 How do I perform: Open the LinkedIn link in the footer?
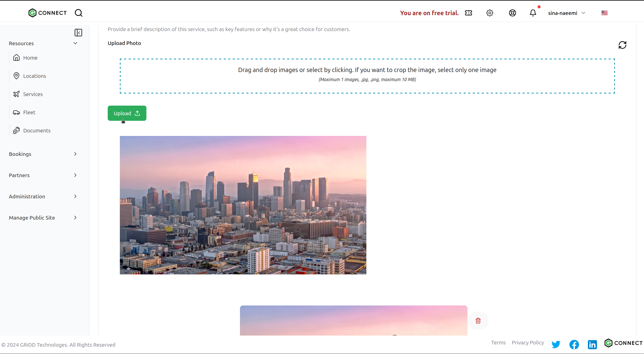592,344
